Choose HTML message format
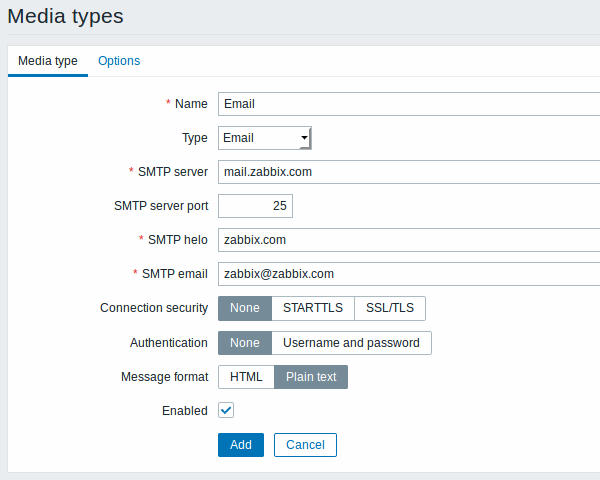The width and height of the screenshot is (600, 480). (x=246, y=377)
